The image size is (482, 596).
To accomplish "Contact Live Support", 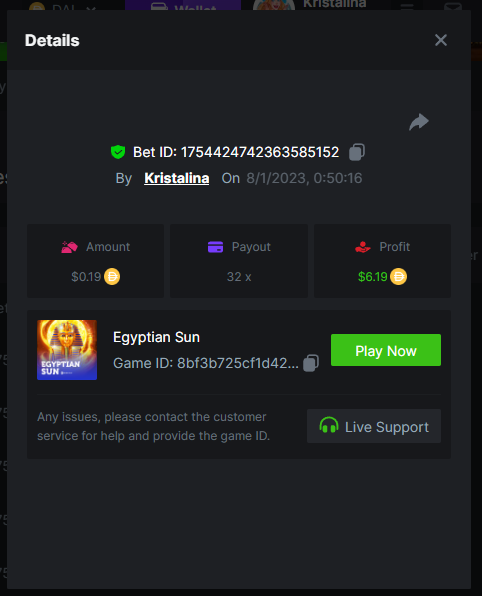I will coord(374,426).
